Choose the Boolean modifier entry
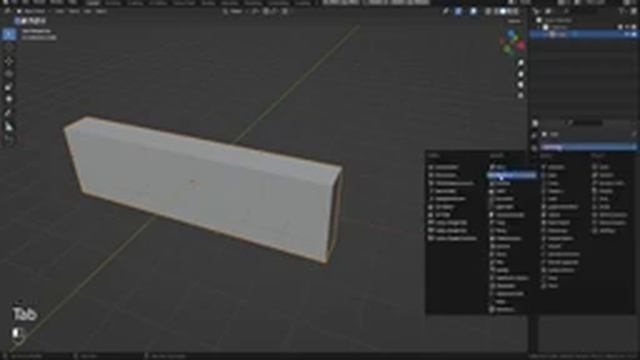The height and width of the screenshot is (360, 640). 502,183
